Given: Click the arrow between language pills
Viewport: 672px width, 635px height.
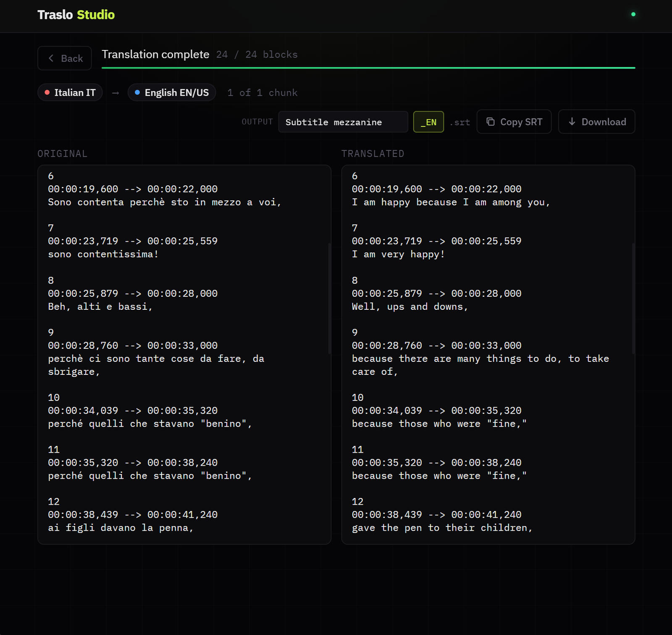Looking at the screenshot, I should [115, 93].
